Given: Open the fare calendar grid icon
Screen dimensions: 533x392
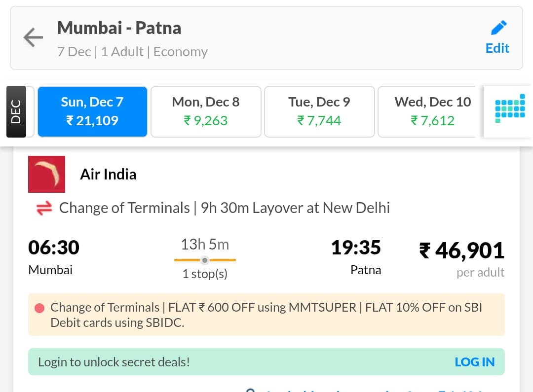Looking at the screenshot, I should pos(510,111).
